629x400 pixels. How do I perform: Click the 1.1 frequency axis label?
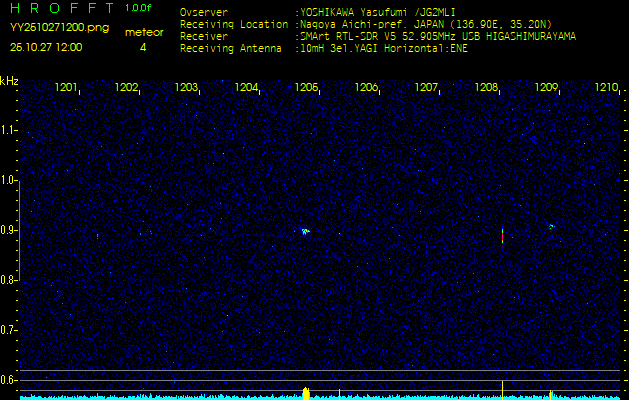(9, 130)
